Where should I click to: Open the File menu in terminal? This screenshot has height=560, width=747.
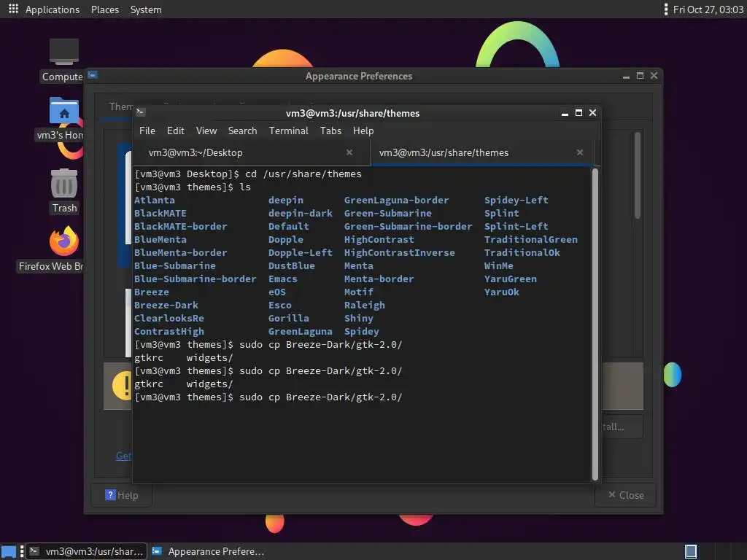pyautogui.click(x=147, y=131)
